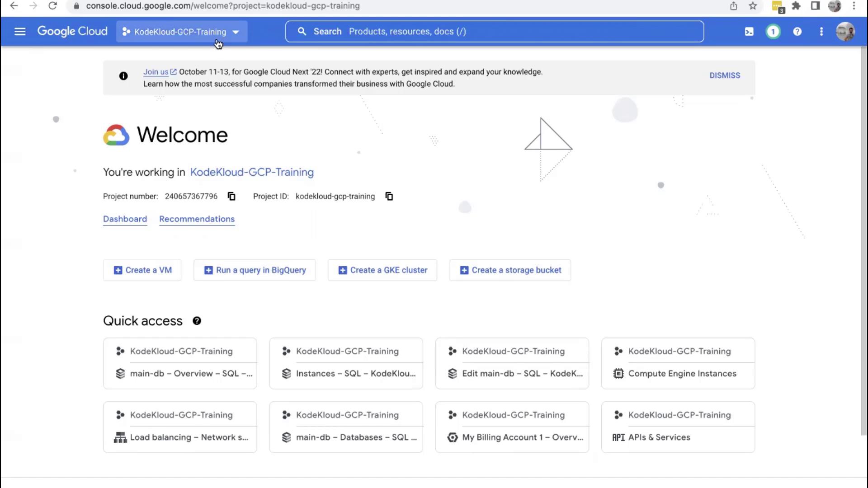Screen dimensions: 868x488
Task: Click the browser bookmark star icon
Action: (753, 6)
